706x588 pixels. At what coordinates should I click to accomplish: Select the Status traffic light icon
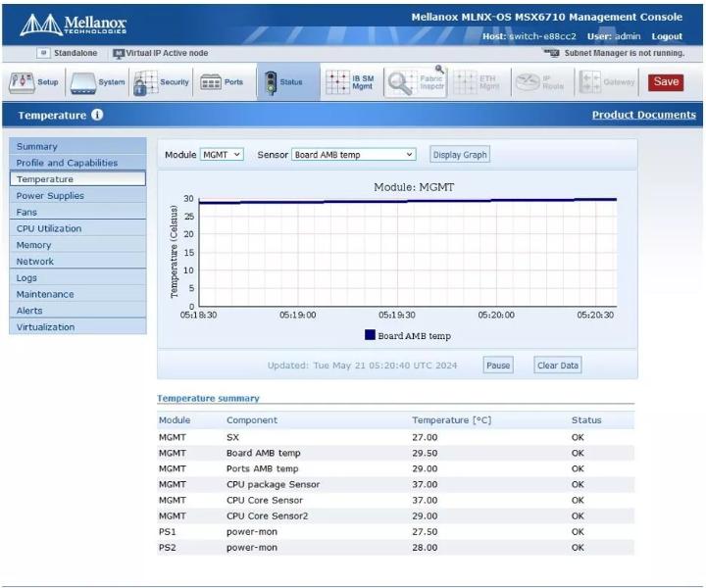[x=271, y=83]
